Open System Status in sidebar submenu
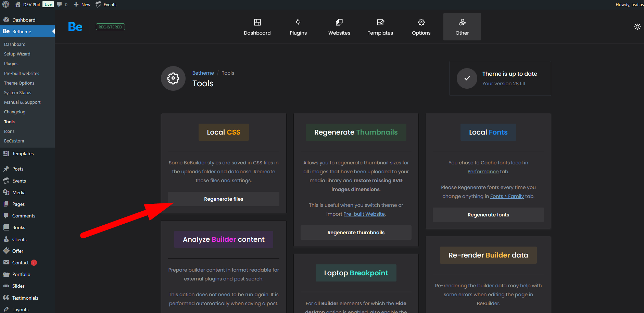Viewport: 644px width, 313px height. [x=17, y=93]
